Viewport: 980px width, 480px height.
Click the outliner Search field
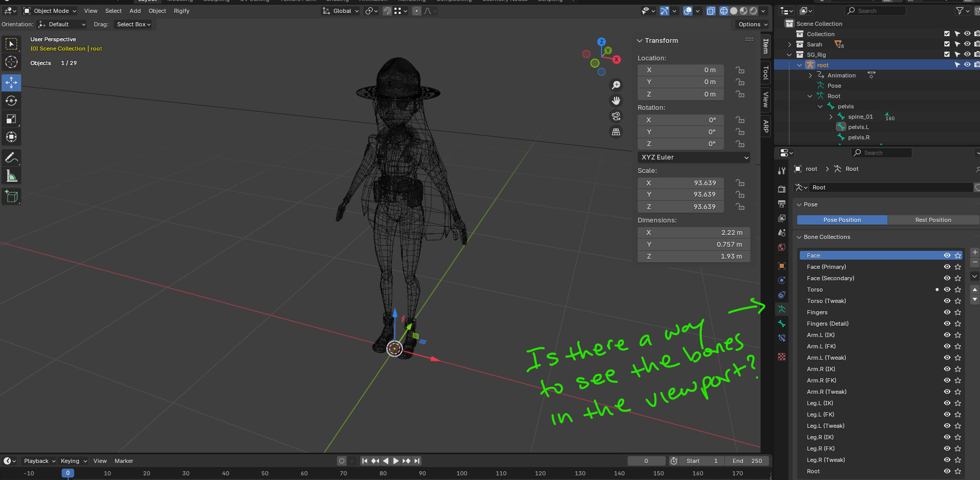pos(875,11)
